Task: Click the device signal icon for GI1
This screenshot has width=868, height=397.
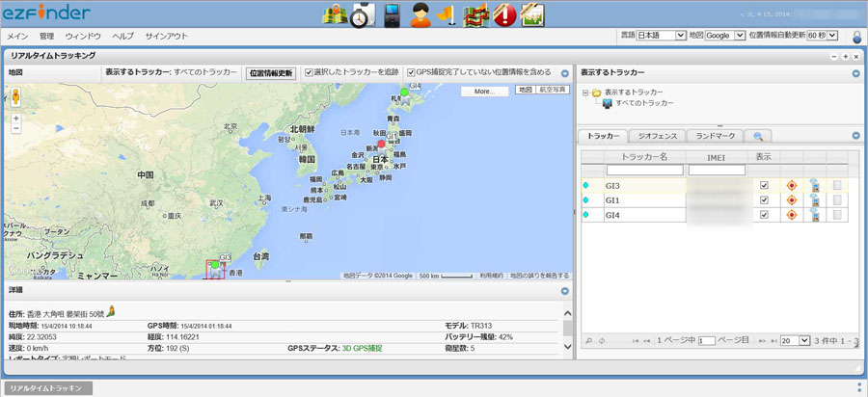Action: 814,200
